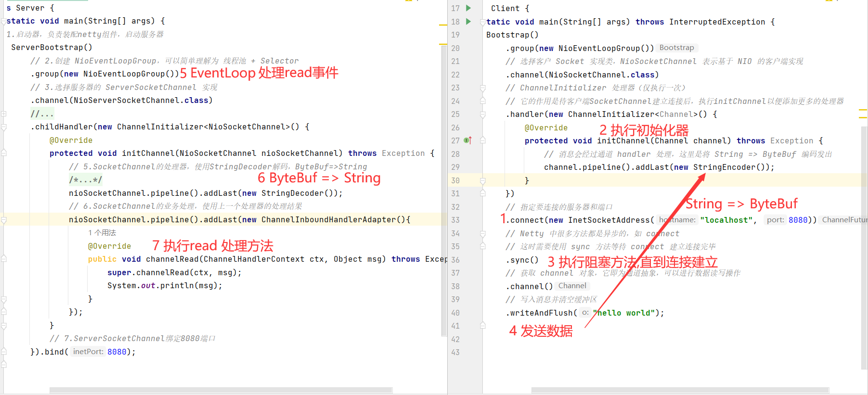Collapse Client main method on line 18
Viewport: 868px width, 395px height.
tap(482, 22)
